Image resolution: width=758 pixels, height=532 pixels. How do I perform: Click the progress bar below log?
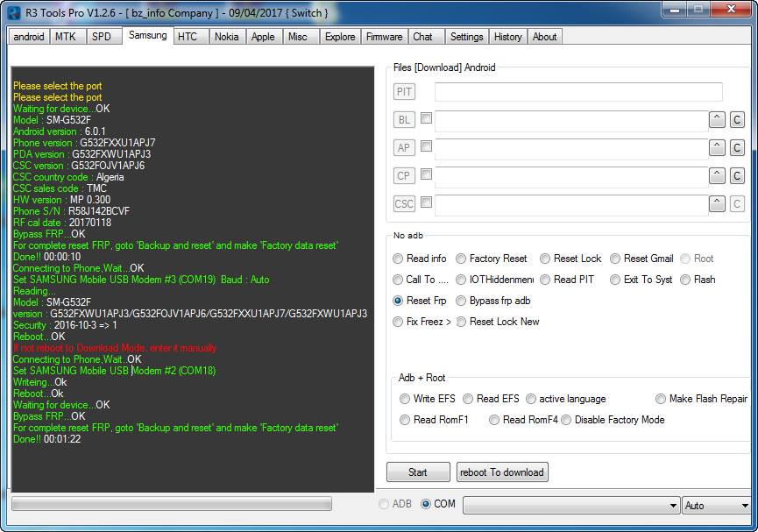click(x=172, y=503)
